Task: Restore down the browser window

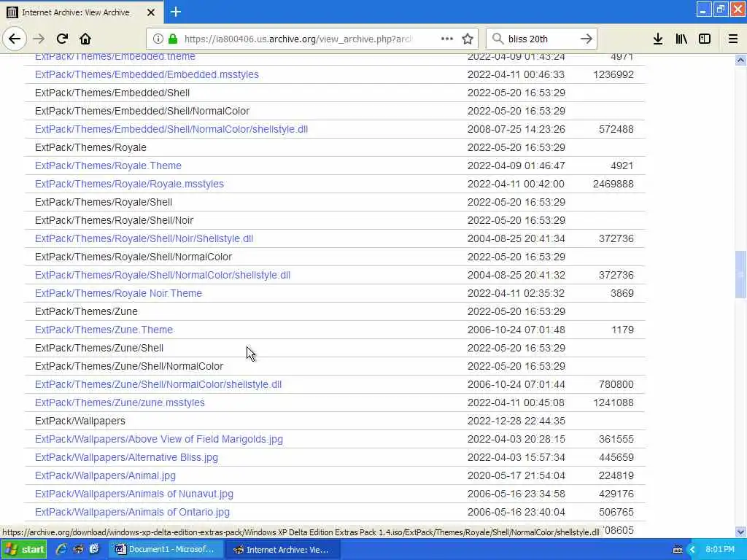Action: (x=720, y=9)
